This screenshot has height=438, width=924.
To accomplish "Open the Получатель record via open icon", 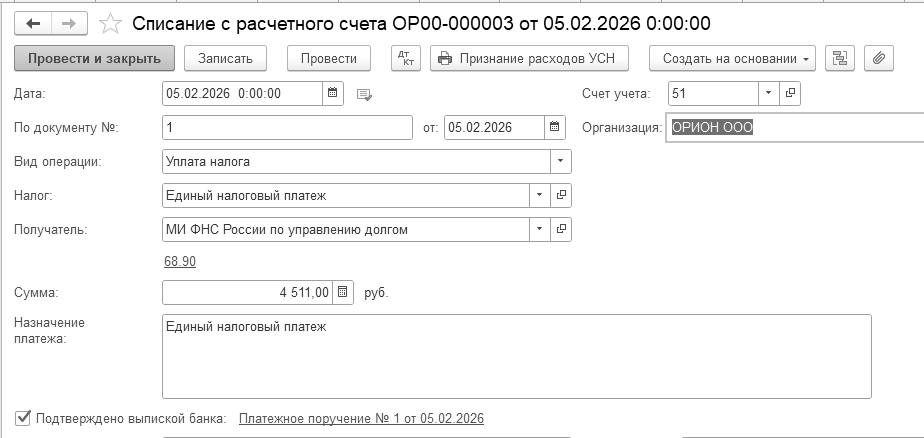I will [x=561, y=229].
